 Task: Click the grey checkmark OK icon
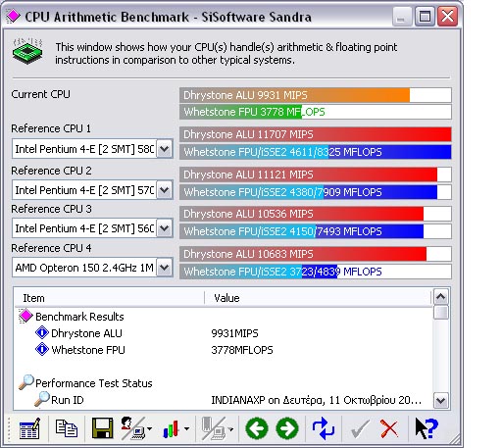click(x=360, y=428)
